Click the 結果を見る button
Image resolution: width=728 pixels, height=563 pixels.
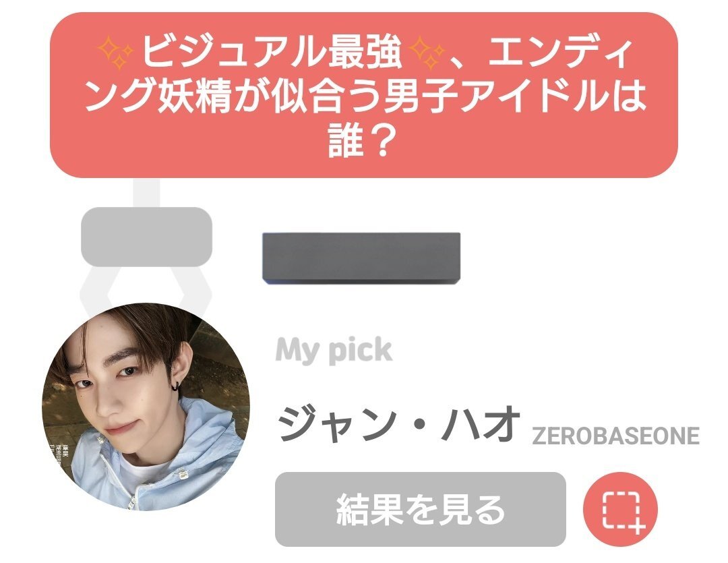pyautogui.click(x=420, y=510)
